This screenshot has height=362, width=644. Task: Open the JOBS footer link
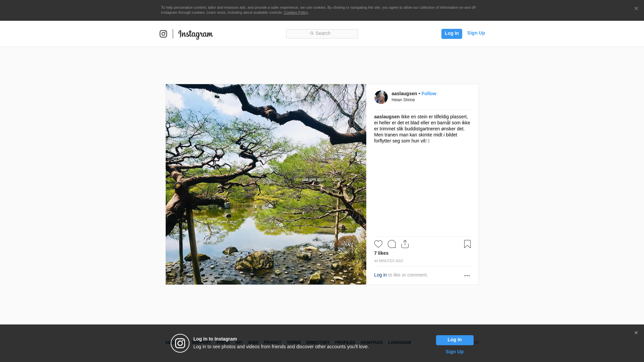(x=253, y=343)
